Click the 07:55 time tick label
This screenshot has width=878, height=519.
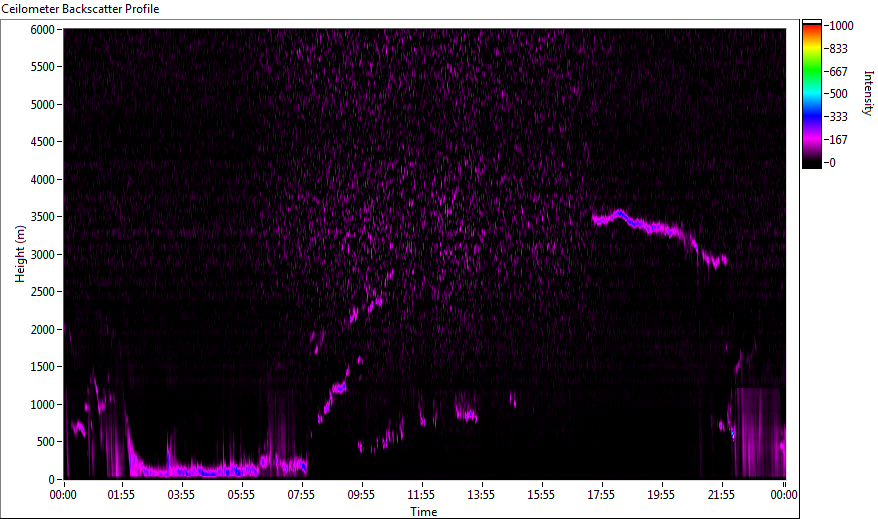pos(301,495)
